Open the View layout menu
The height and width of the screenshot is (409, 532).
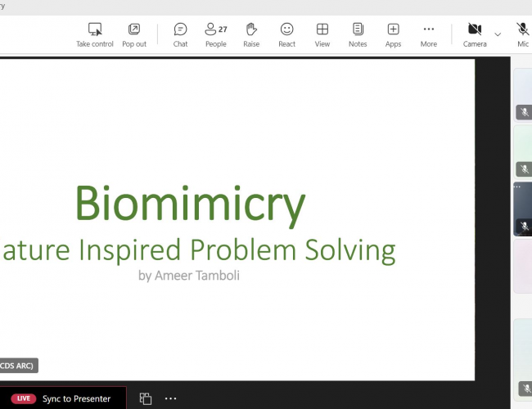pos(322,34)
